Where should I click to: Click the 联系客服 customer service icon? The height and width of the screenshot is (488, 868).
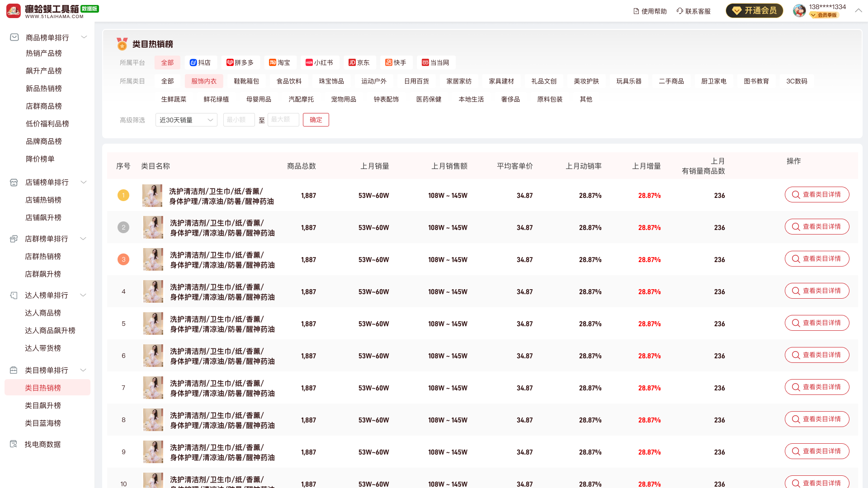[x=679, y=11]
